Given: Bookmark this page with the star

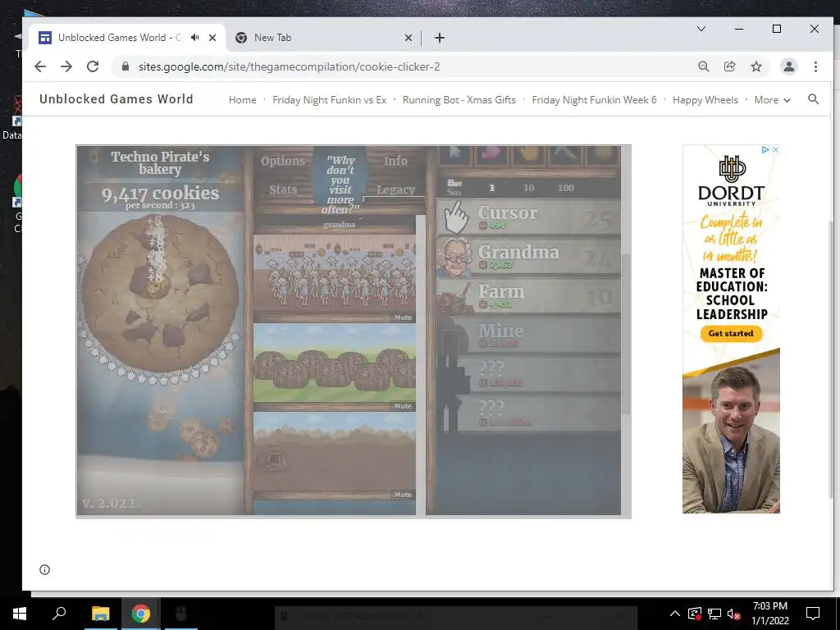Looking at the screenshot, I should pyautogui.click(x=756, y=66).
